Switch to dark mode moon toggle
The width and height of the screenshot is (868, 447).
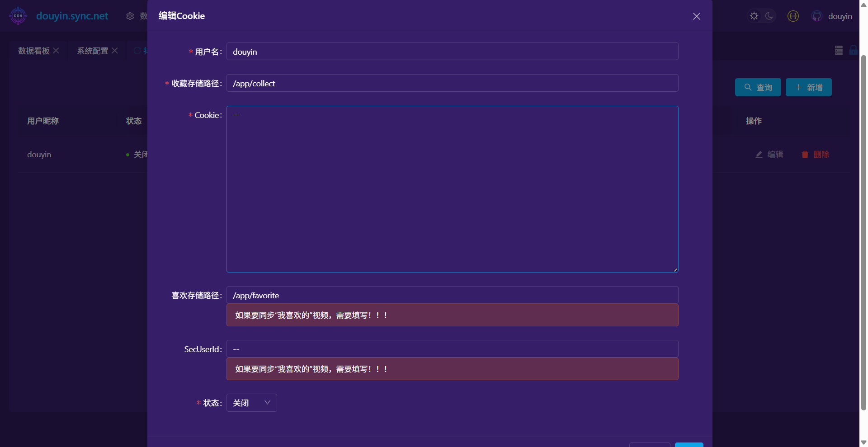769,16
